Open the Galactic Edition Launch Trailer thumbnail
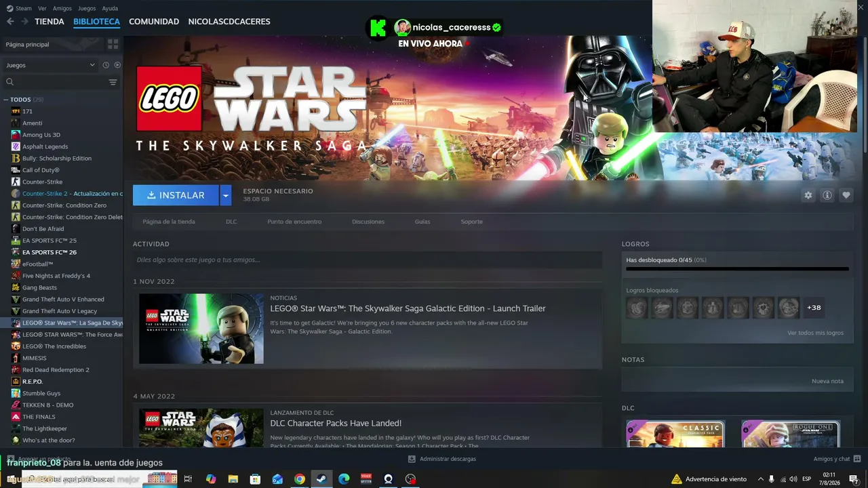 201,329
